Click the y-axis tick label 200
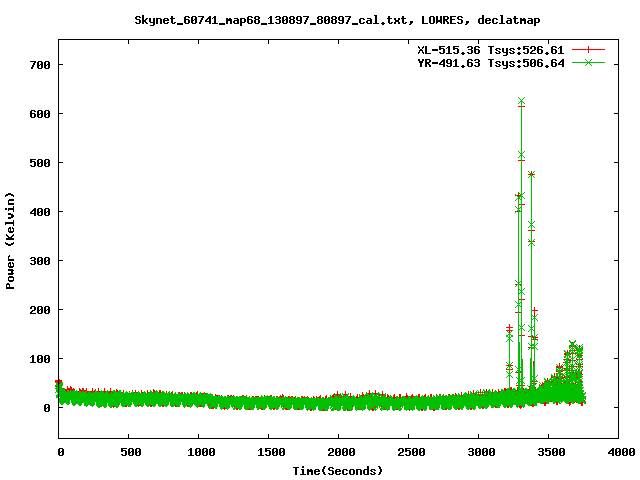Image resolution: width=640 pixels, height=480 pixels. pyautogui.click(x=40, y=310)
